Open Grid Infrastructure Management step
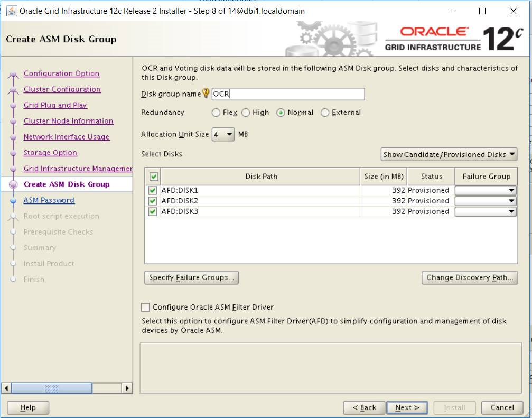Image resolution: width=532 pixels, height=418 pixels. pyautogui.click(x=78, y=169)
